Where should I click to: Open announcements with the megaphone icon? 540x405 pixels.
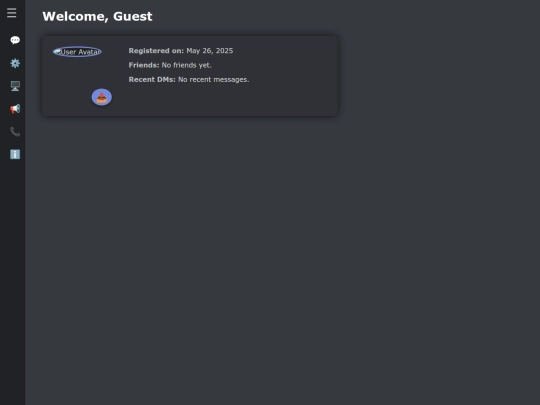click(x=15, y=109)
